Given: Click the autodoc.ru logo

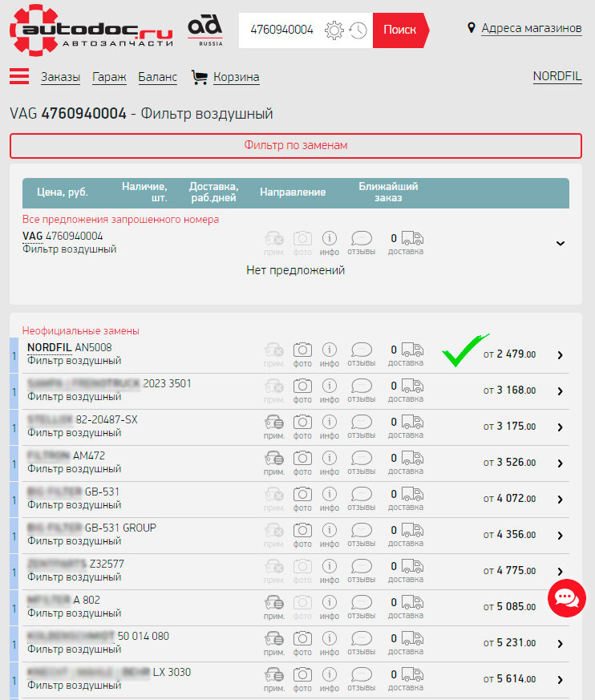Looking at the screenshot, I should coord(91,30).
